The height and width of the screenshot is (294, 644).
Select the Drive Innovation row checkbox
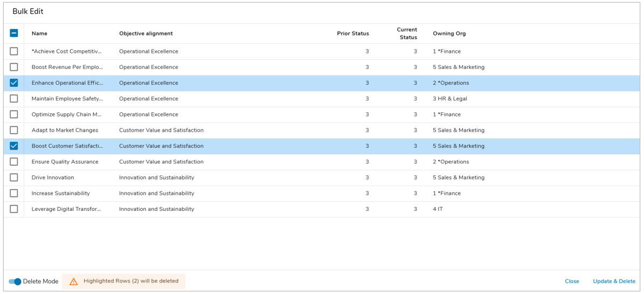(x=14, y=177)
